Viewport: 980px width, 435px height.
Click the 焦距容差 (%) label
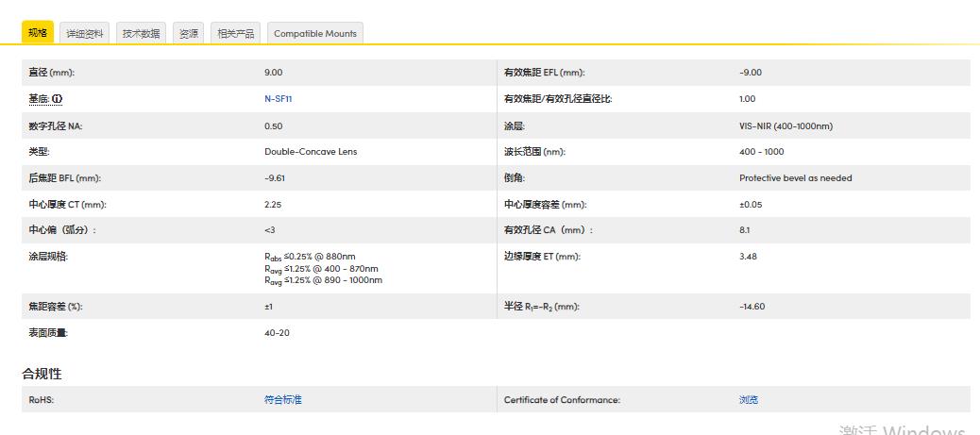56,307
